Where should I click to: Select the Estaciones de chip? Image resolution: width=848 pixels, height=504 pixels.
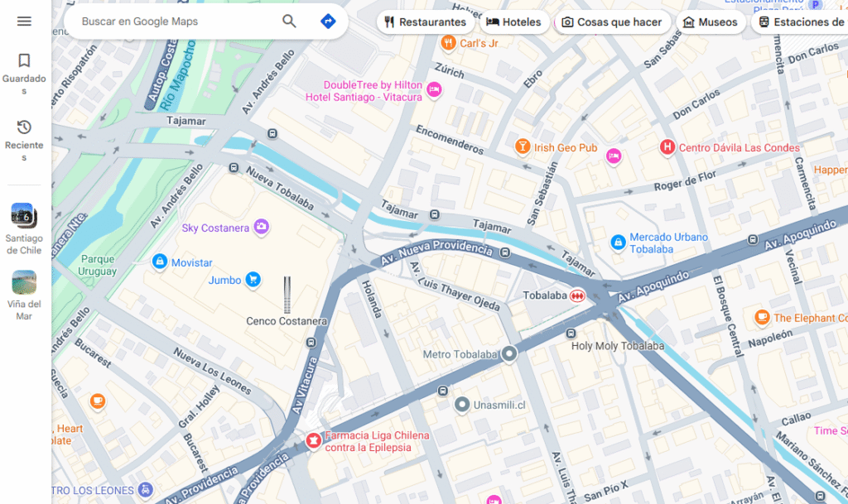coord(802,22)
